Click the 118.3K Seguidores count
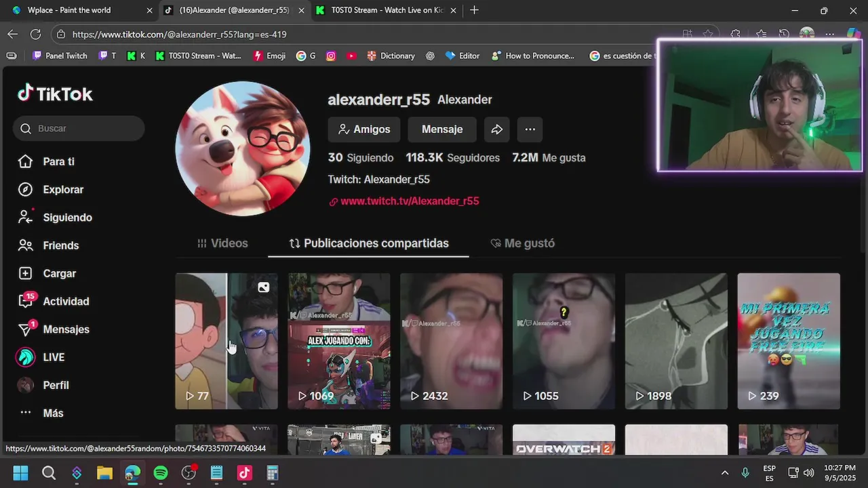868x488 pixels. 452,158
